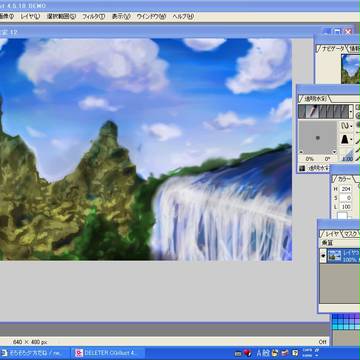Open the brush tip shape dropdown
The image size is (360, 360).
346,140
